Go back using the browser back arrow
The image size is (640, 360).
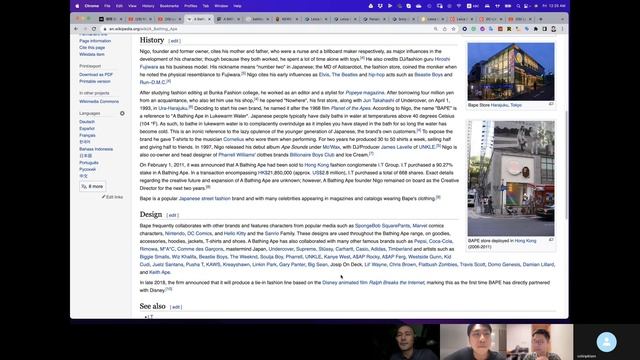[x=76, y=29]
